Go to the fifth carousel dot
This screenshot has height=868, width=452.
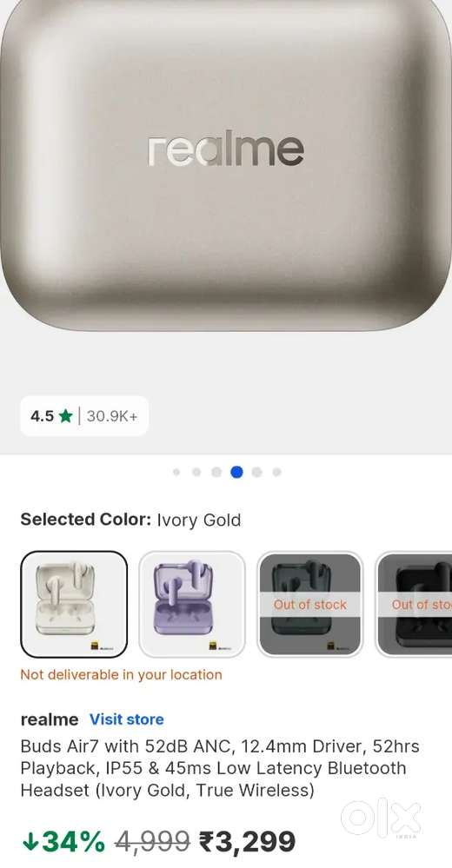(x=256, y=472)
